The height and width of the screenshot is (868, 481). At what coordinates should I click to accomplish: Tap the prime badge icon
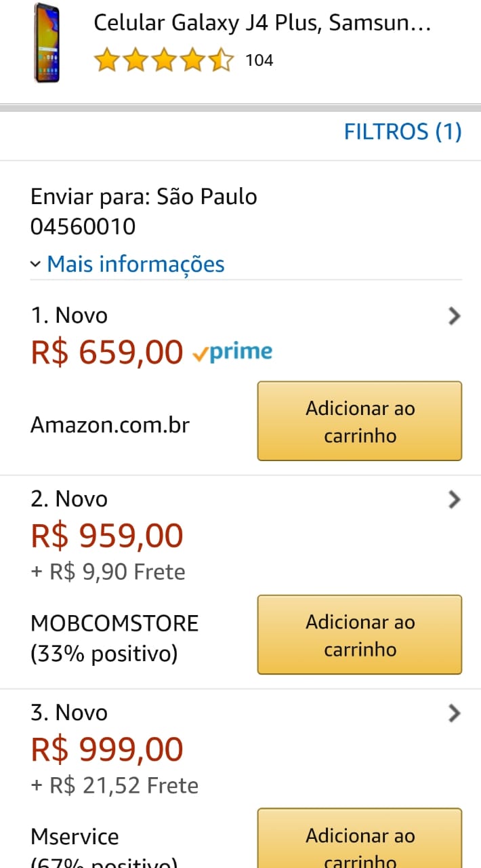coord(232,352)
